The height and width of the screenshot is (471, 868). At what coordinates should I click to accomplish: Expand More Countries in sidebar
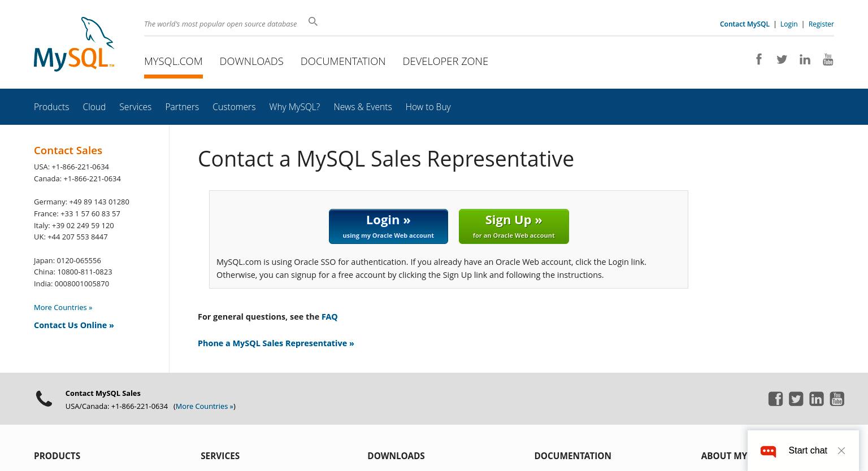(63, 307)
